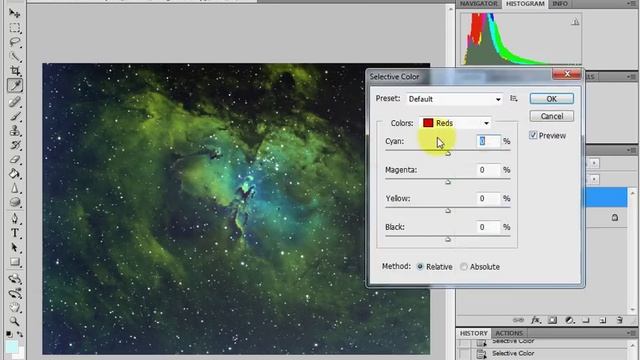The width and height of the screenshot is (640, 360).
Task: Select the Healing Brush tool
Action: pyautogui.click(x=15, y=102)
